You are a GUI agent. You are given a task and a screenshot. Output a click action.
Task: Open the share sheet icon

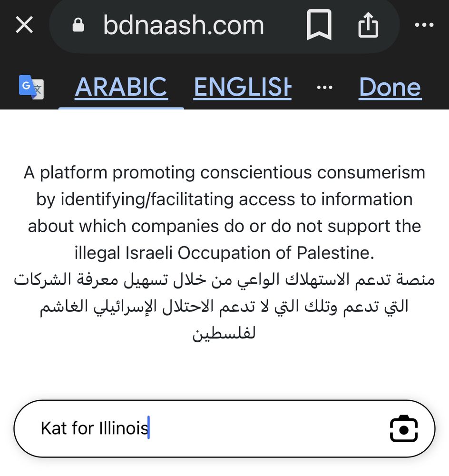(x=368, y=25)
